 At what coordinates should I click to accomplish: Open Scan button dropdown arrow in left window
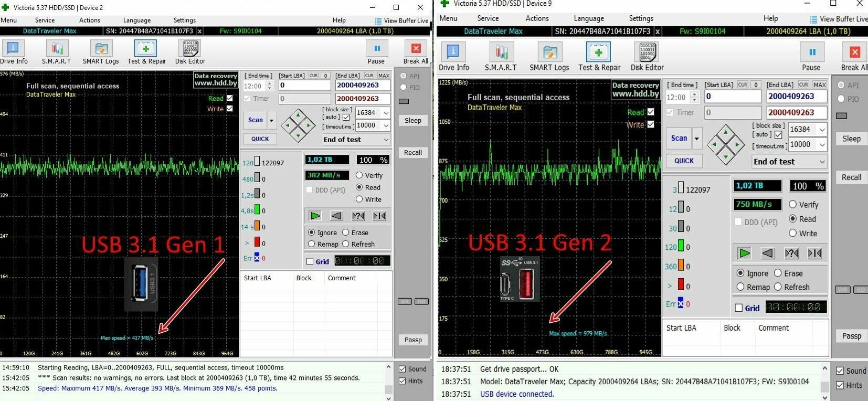(x=271, y=120)
